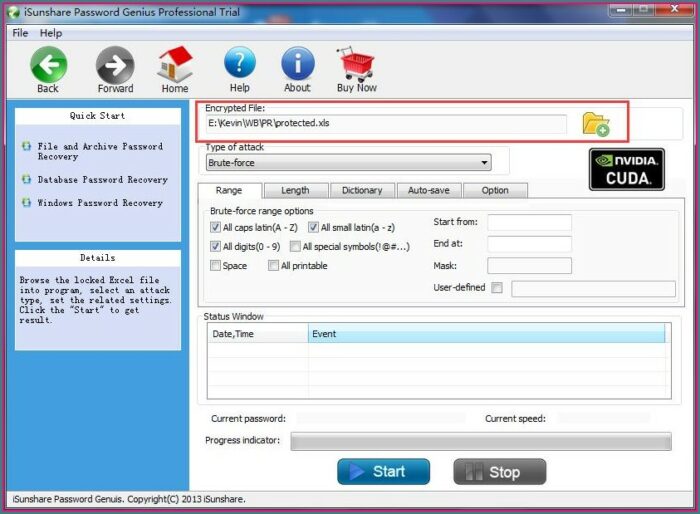The image size is (700, 514).
Task: Close the Password Genius window
Action: [x=674, y=9]
